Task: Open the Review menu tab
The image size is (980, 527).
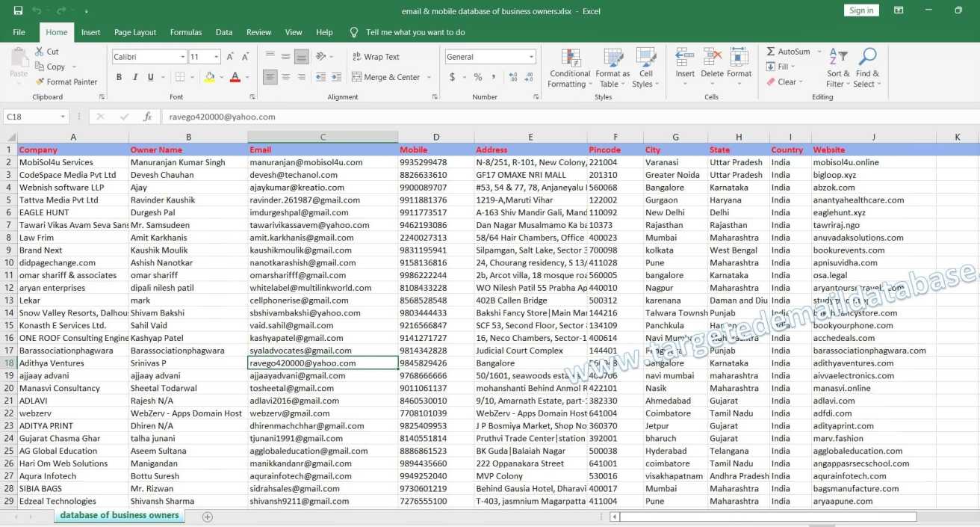Action: (258, 32)
